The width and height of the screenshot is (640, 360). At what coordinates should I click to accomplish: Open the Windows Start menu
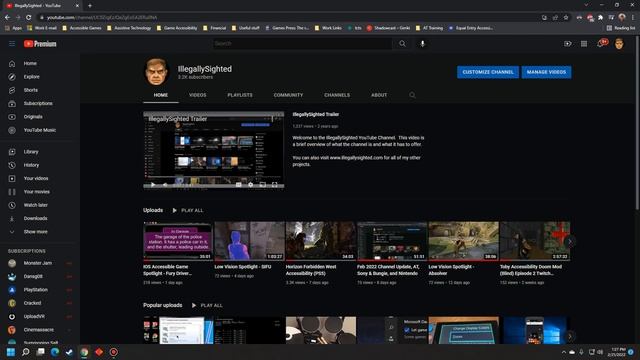tap(11, 352)
